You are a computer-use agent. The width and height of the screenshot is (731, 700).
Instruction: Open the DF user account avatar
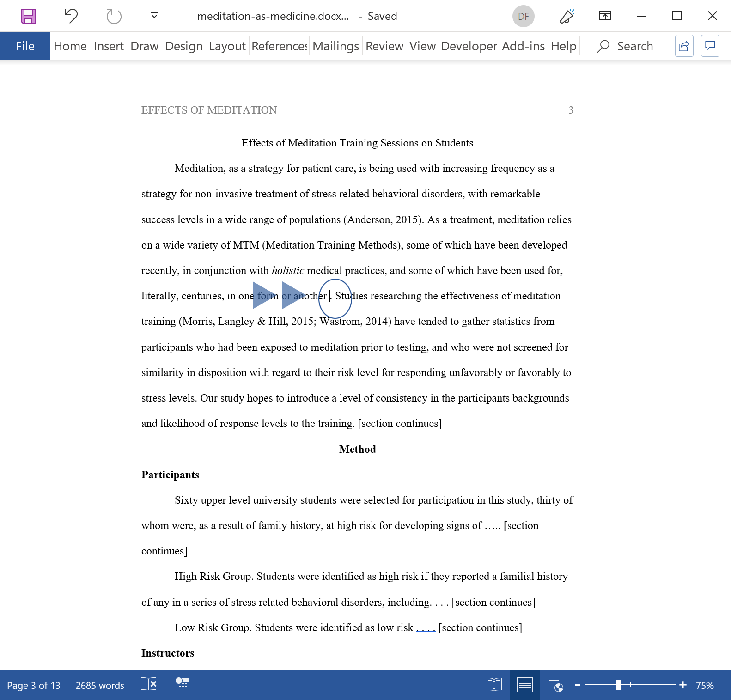pos(523,17)
